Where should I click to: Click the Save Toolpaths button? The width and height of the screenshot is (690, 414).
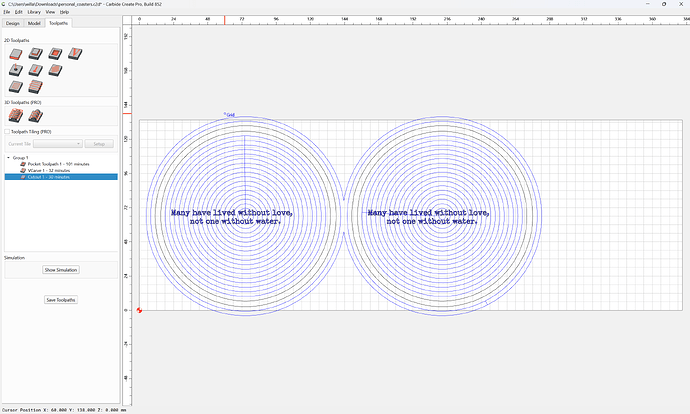coord(61,300)
